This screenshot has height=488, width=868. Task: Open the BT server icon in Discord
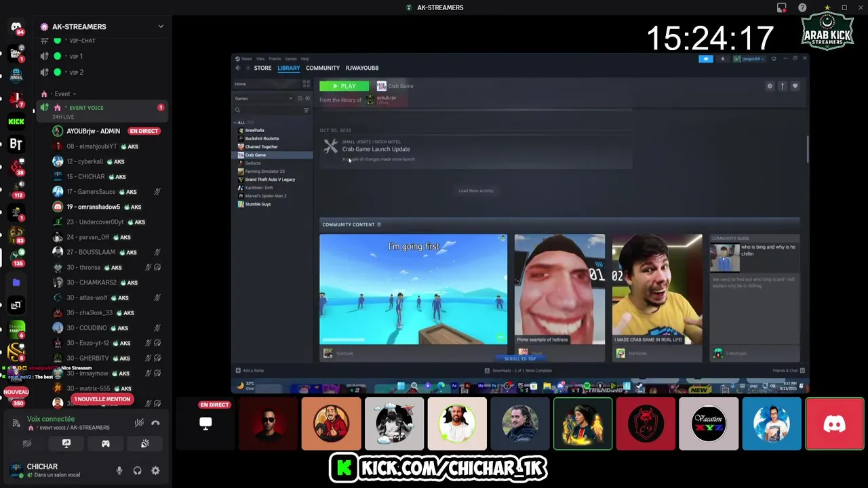click(x=16, y=144)
